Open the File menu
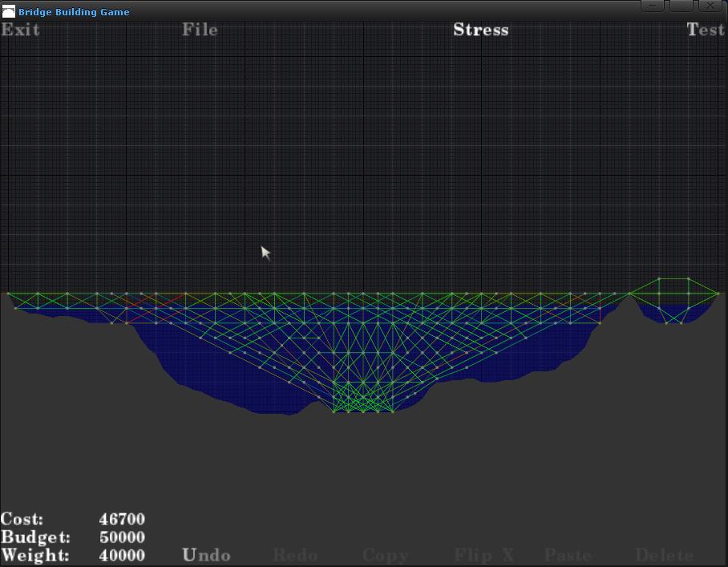Screen dimensions: 728x567 point(200,30)
